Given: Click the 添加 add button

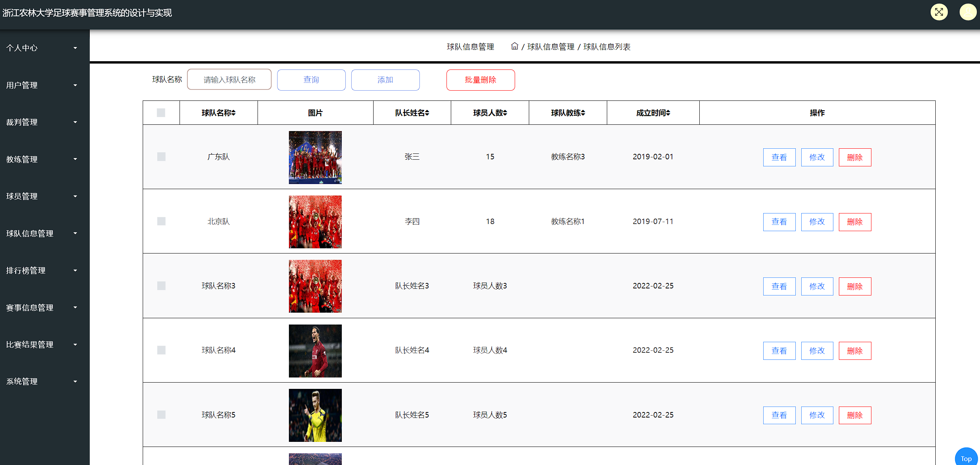Looking at the screenshot, I should tap(385, 80).
